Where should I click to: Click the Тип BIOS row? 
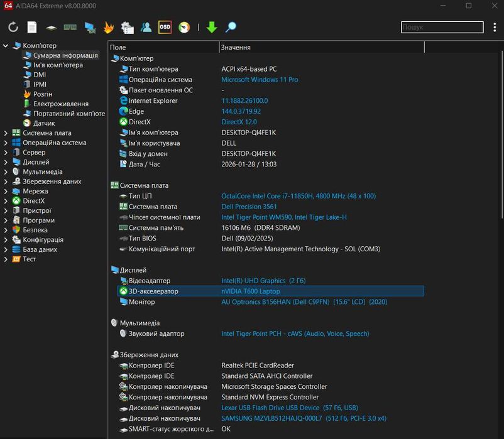click(271, 238)
